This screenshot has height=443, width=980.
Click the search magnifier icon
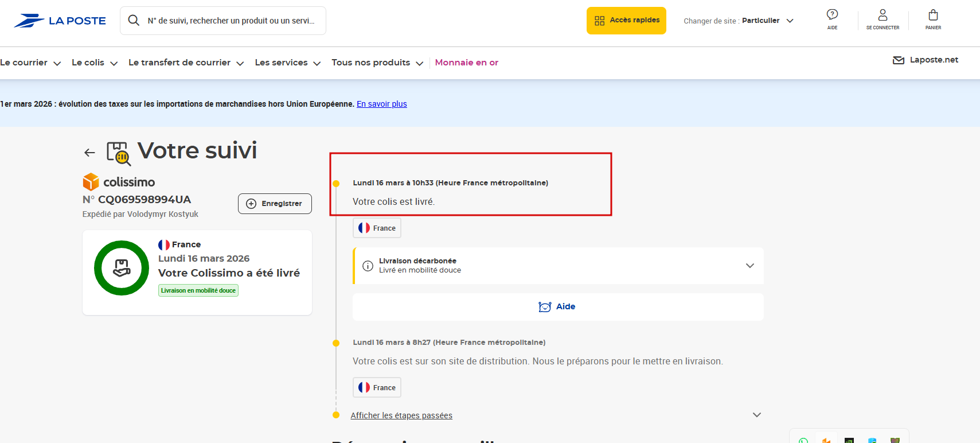[134, 21]
